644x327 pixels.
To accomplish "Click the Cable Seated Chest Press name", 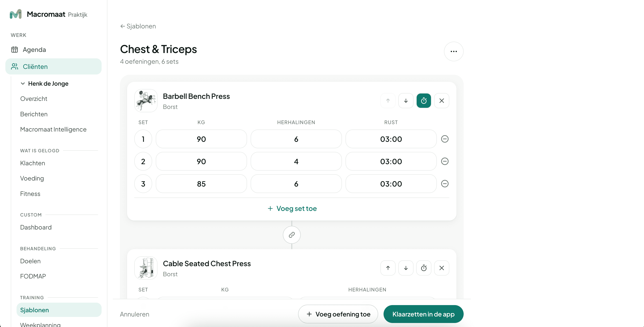I will pyautogui.click(x=207, y=264).
